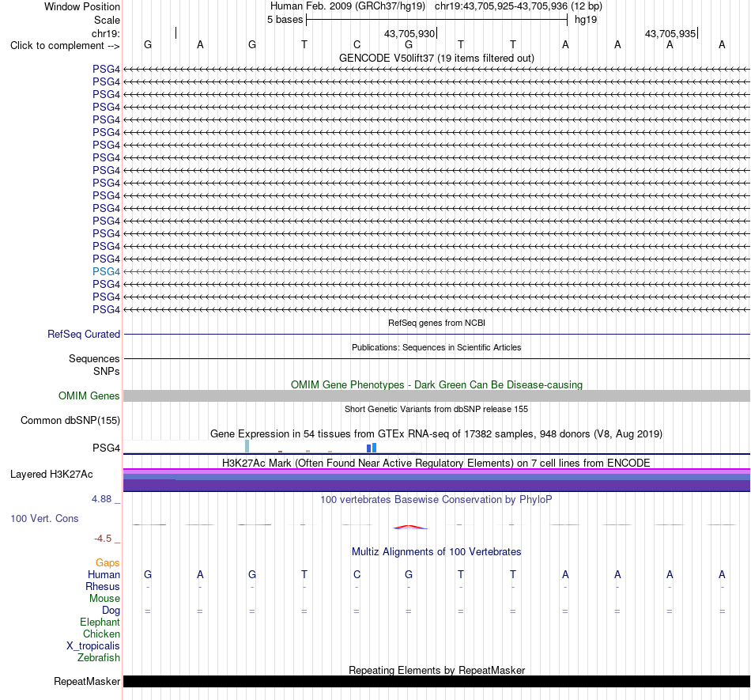Open '100 vertebrates Basewise Conservation by PhyloP' title
Screen dimensions: 751x700
(x=436, y=499)
